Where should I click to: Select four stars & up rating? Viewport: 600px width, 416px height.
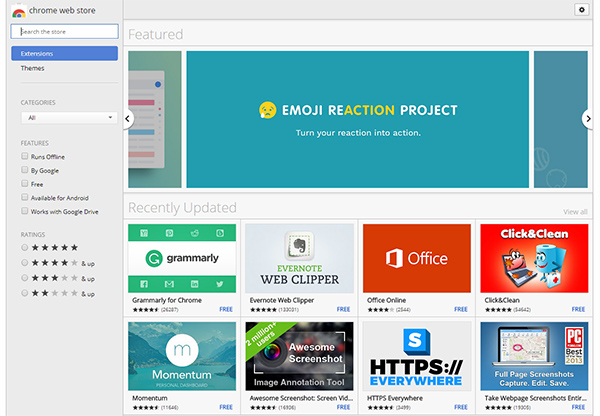pos(25,263)
